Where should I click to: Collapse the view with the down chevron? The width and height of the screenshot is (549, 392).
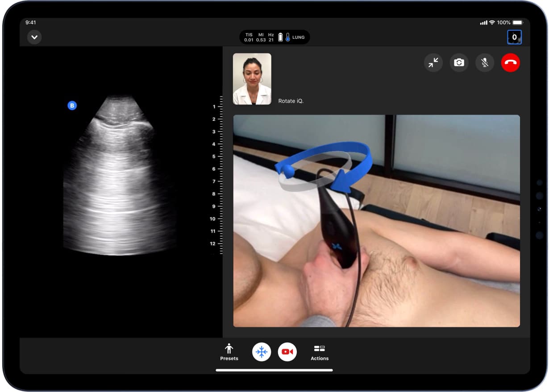tap(34, 37)
